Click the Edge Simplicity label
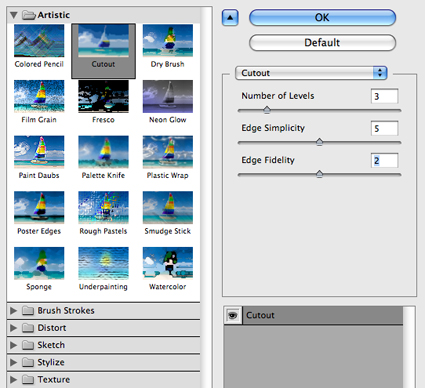 tap(273, 128)
